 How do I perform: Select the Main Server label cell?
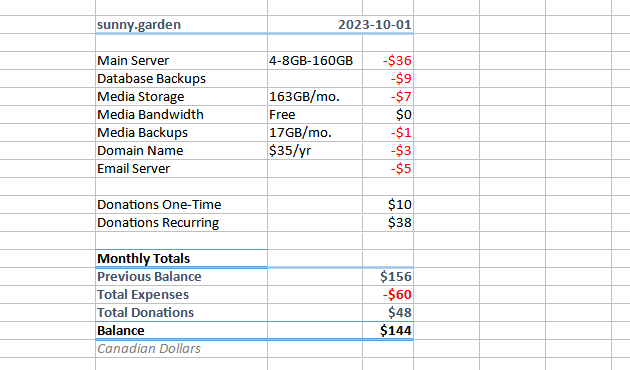182,61
